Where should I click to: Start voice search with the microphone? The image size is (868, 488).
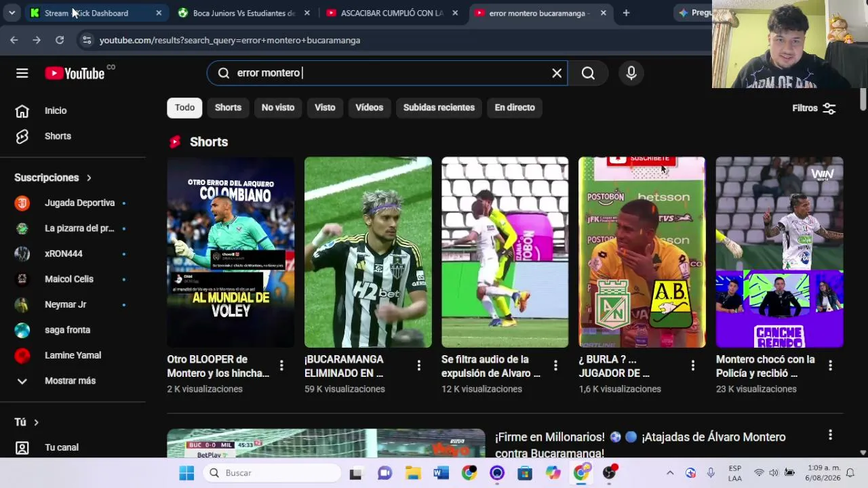pos(631,73)
